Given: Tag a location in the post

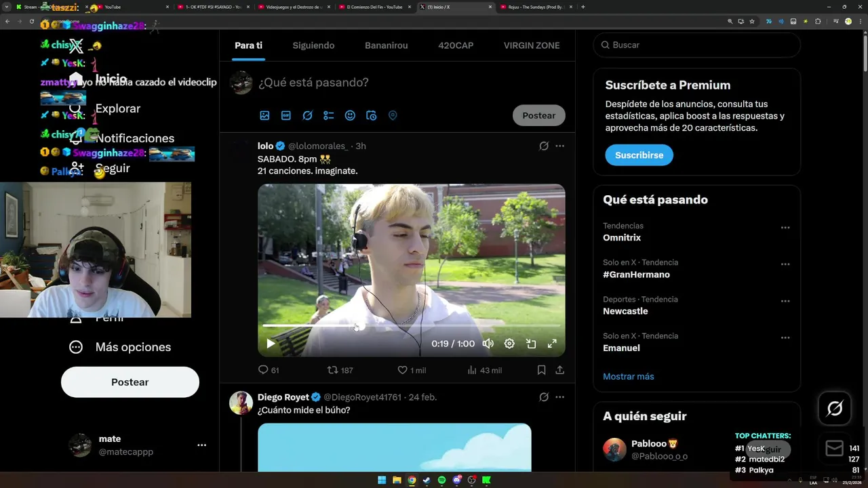Looking at the screenshot, I should pyautogui.click(x=393, y=115).
